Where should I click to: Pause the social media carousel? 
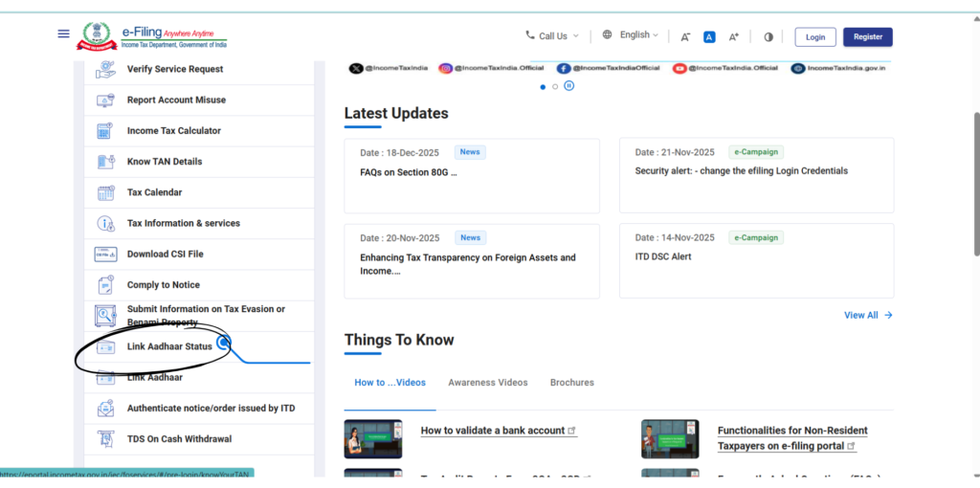(568, 86)
